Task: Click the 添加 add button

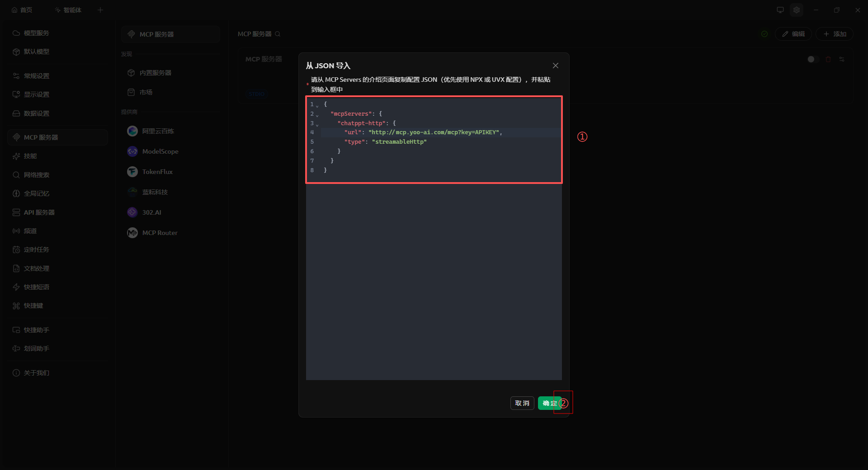Action: pos(835,34)
